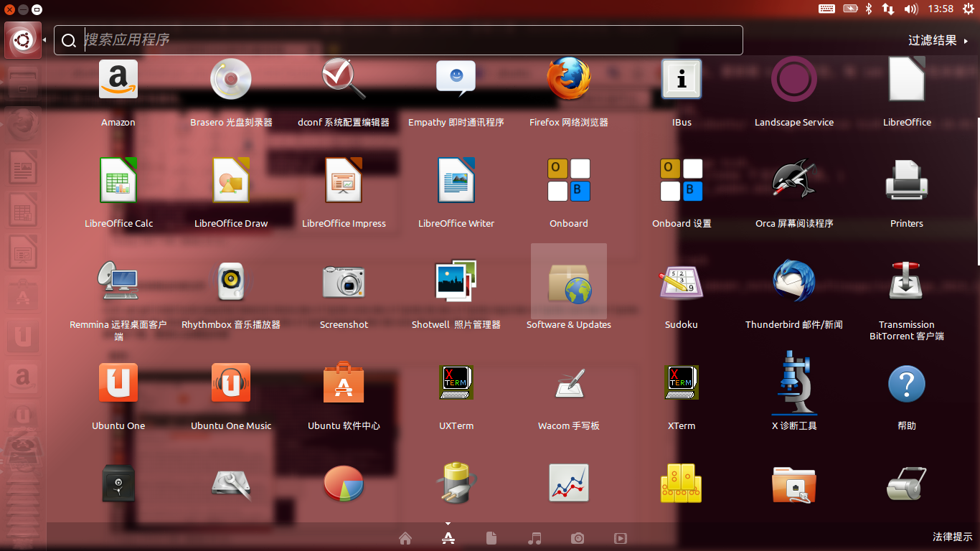Open the black safe icon application
This screenshot has width=980, height=551.
(x=118, y=483)
